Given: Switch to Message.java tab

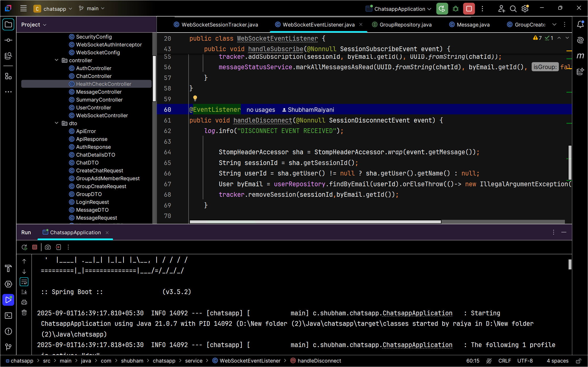Looking at the screenshot, I should pyautogui.click(x=470, y=25).
